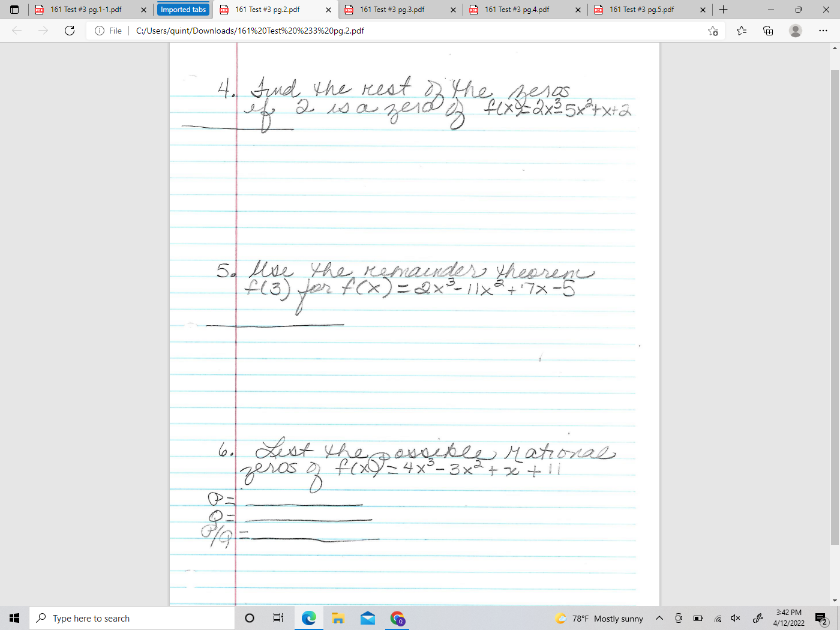Open the browser profile menu

[x=796, y=30]
